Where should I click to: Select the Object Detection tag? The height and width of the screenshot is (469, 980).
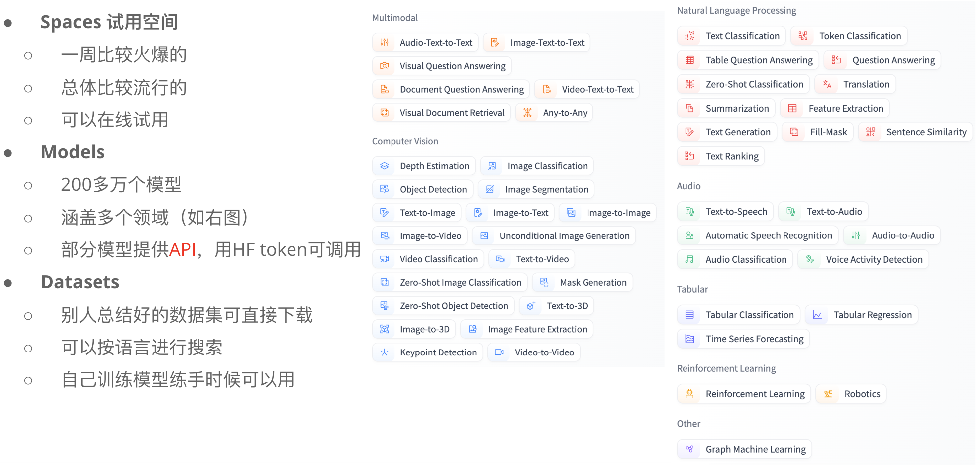coord(423,189)
